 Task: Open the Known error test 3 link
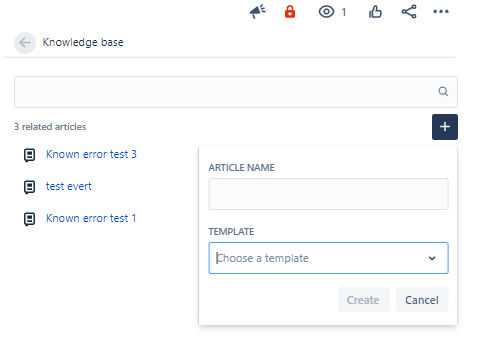click(x=91, y=154)
